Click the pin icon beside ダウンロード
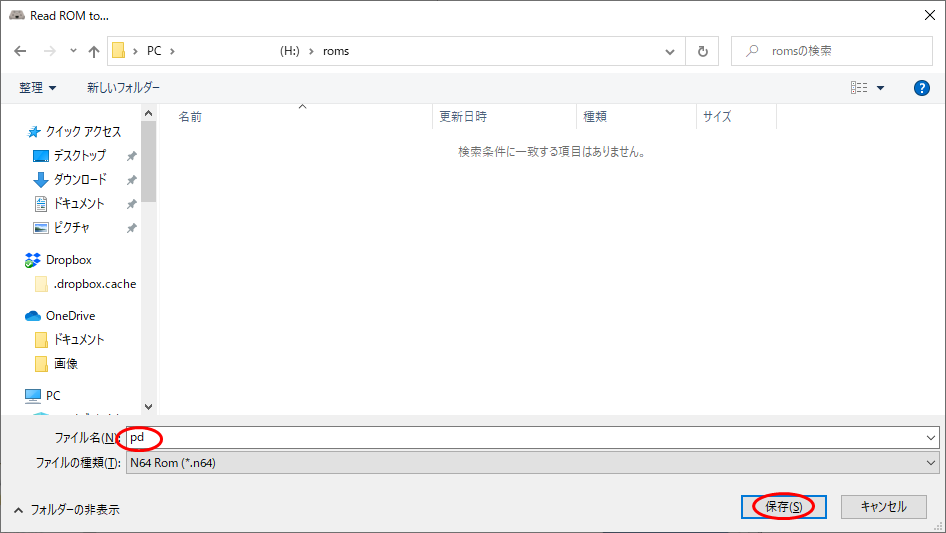 tap(131, 180)
